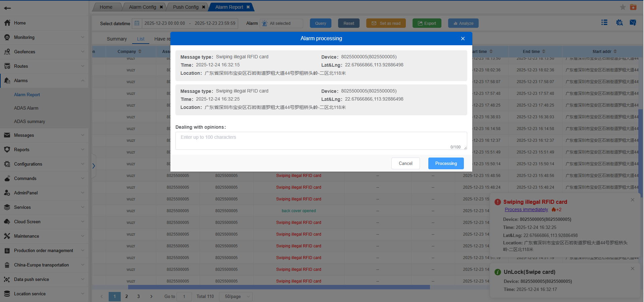Image resolution: width=644 pixels, height=302 pixels.
Task: Click the horizontal table scrollbar
Action: (278, 287)
